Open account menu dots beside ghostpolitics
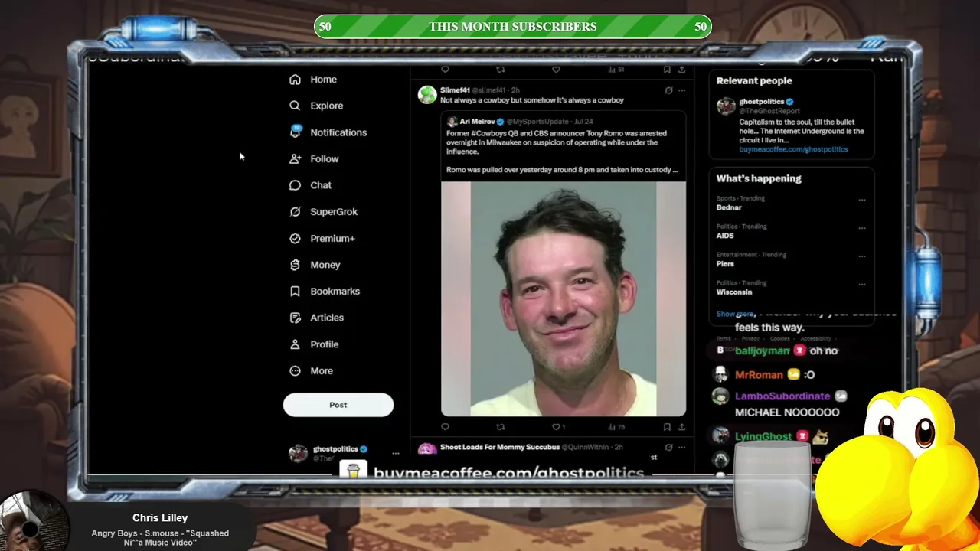This screenshot has height=551, width=980. [396, 453]
